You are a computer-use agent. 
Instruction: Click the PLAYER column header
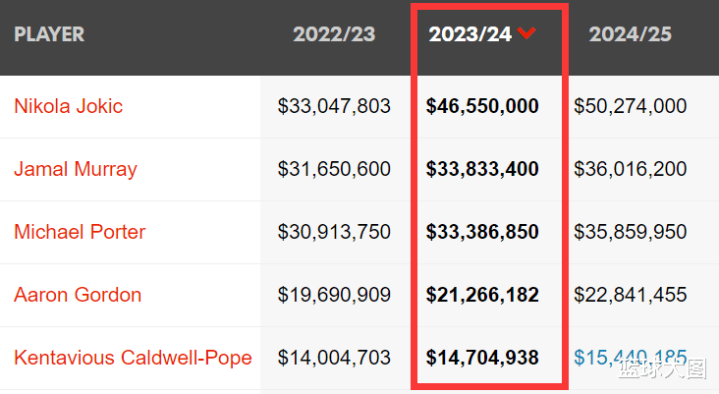[x=49, y=34]
